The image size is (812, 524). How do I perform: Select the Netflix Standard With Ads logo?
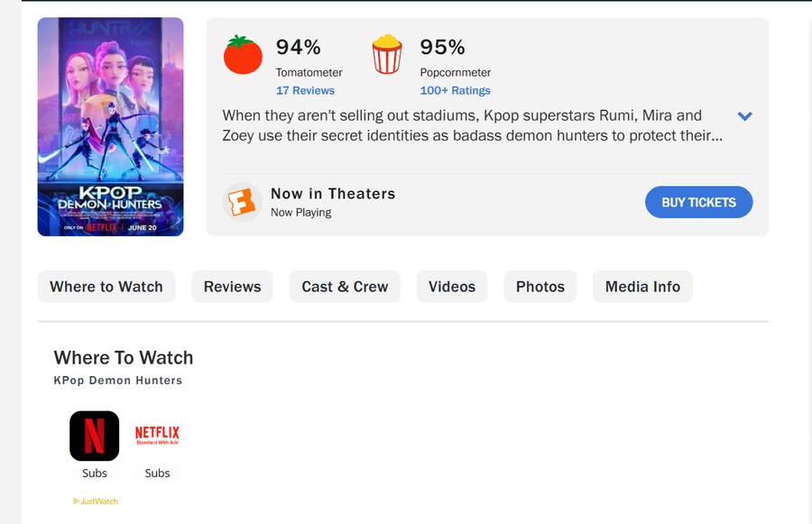pyautogui.click(x=157, y=436)
